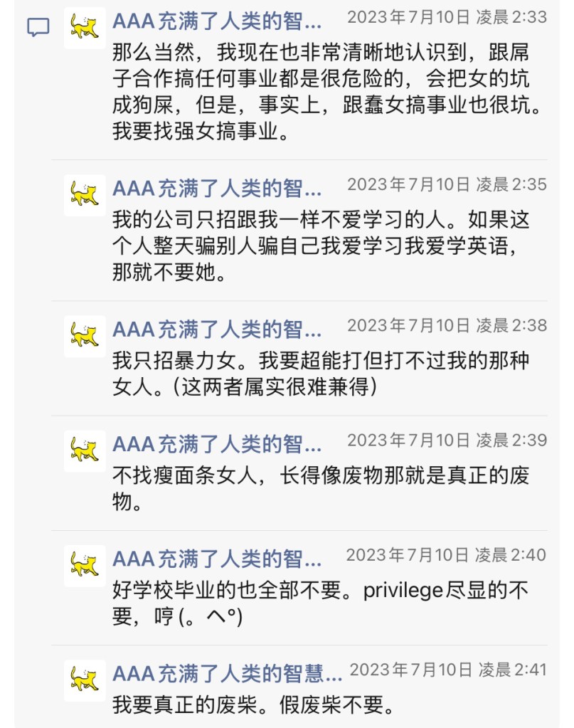Click avatar next to the 2:40 comment

click(x=85, y=565)
